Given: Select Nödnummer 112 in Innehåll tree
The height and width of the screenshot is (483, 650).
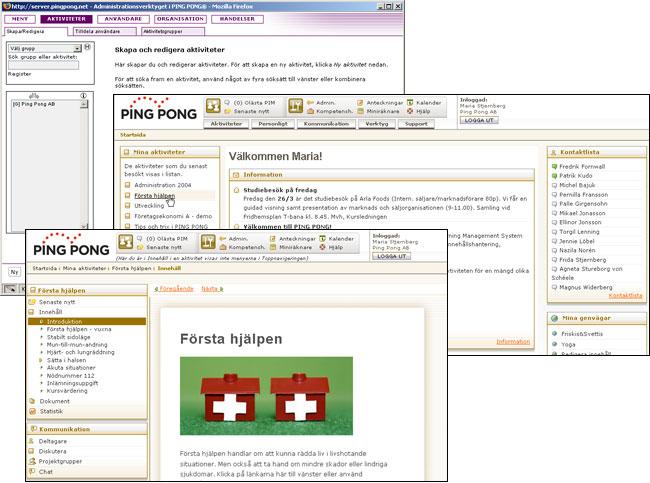Looking at the screenshot, I should [x=70, y=376].
